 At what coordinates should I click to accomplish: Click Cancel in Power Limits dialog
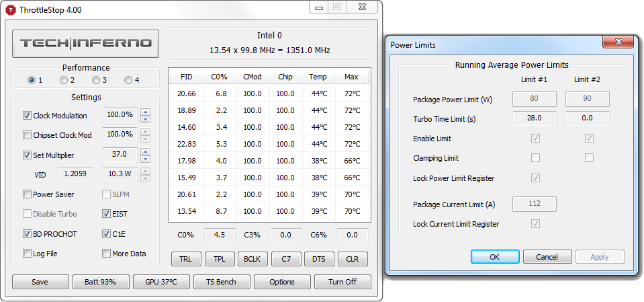point(547,257)
